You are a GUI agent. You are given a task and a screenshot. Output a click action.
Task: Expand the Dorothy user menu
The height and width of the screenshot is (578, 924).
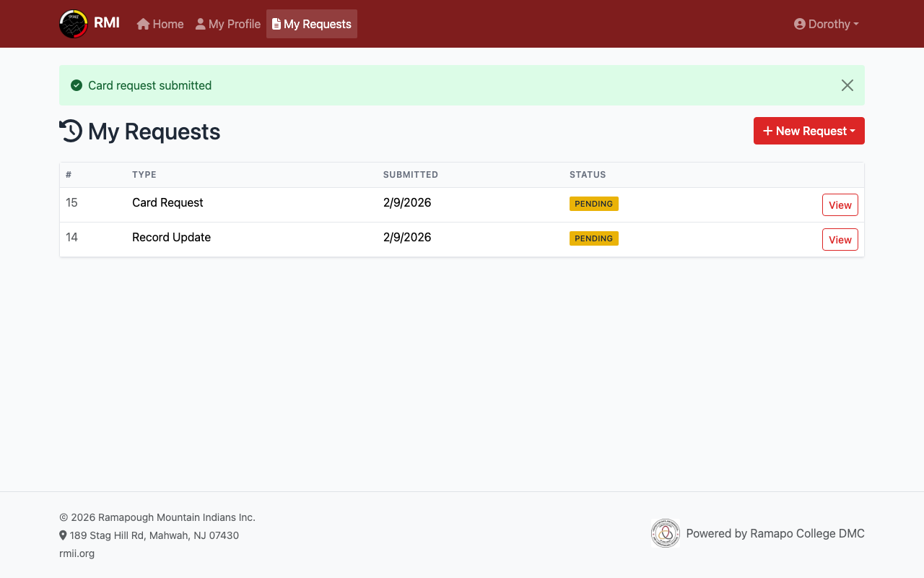pos(827,24)
